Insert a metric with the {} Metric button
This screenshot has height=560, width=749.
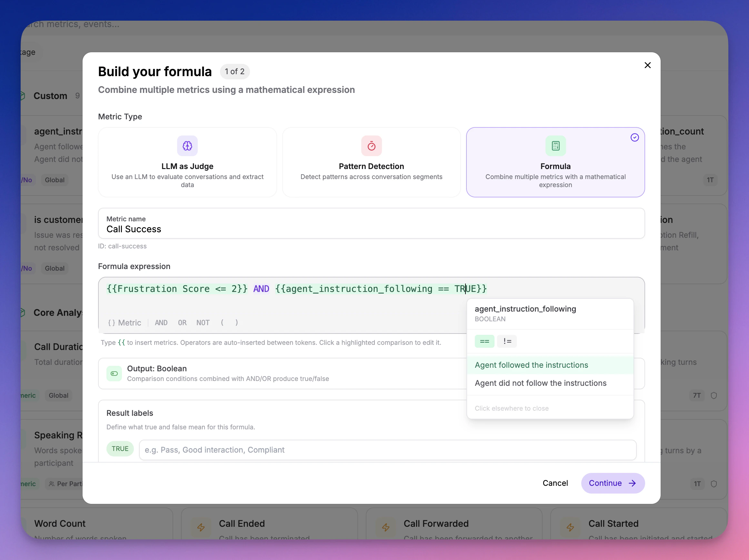point(124,323)
